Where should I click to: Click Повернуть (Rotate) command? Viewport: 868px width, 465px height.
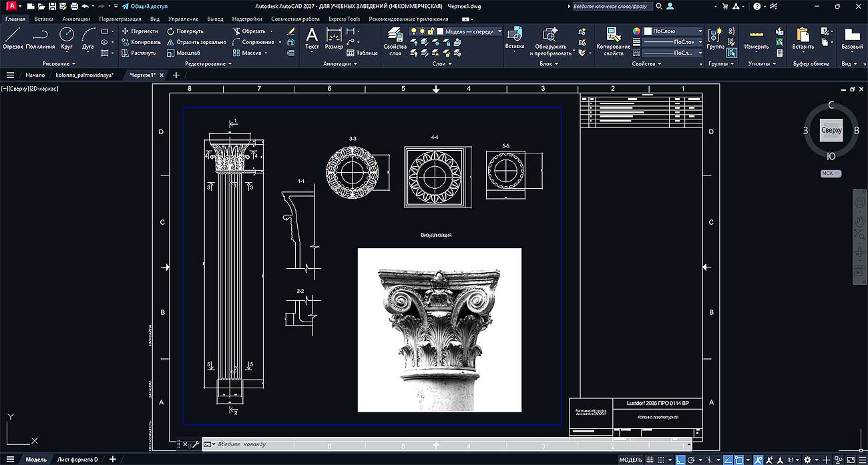click(x=185, y=31)
